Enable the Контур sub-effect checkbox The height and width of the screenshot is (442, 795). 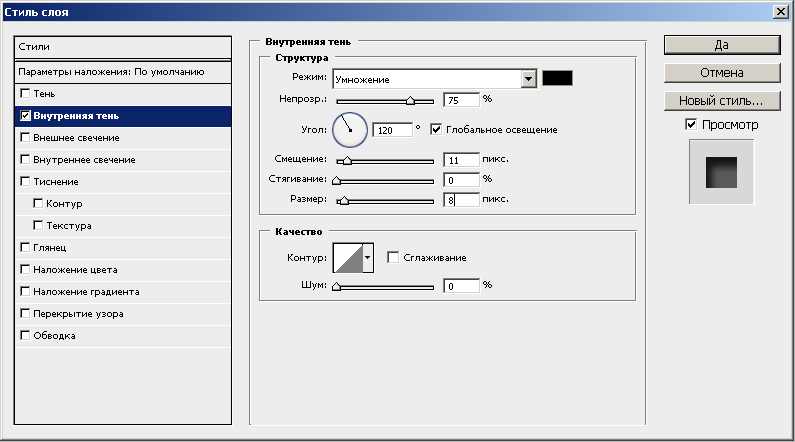click(38, 203)
